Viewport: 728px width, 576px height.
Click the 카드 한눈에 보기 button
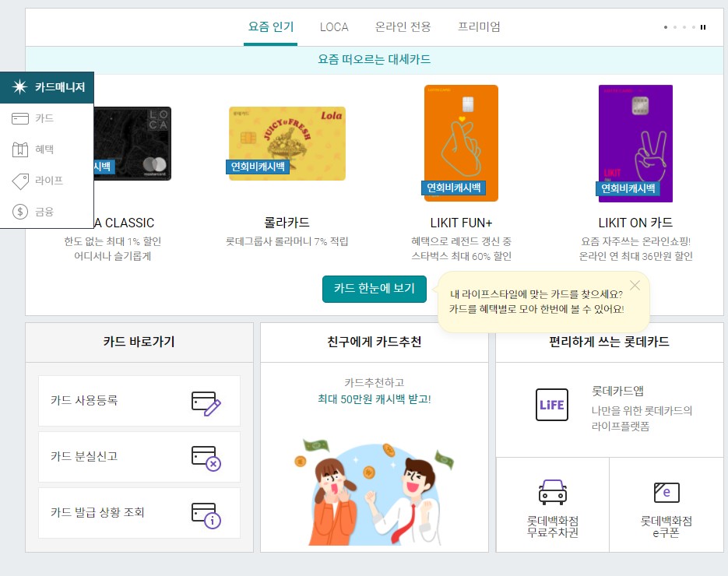[x=375, y=289]
